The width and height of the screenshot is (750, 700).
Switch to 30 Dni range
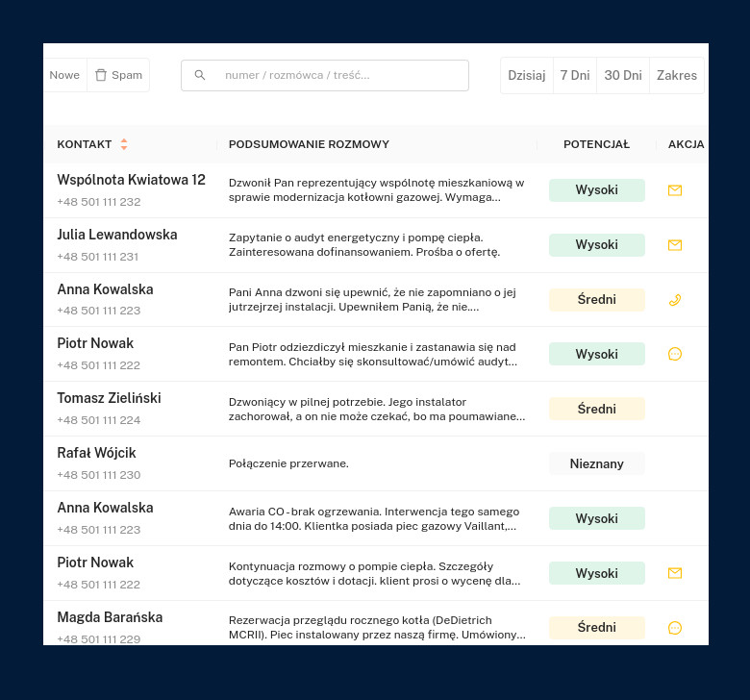pyautogui.click(x=623, y=75)
